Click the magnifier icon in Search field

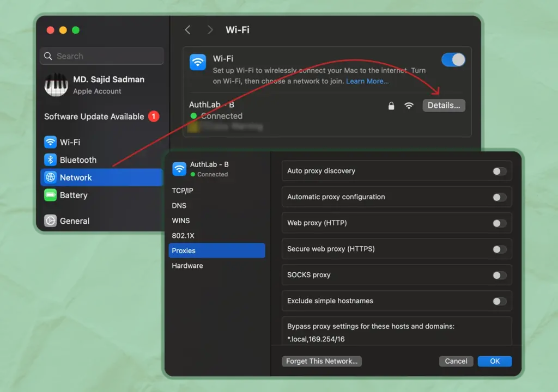tap(48, 56)
